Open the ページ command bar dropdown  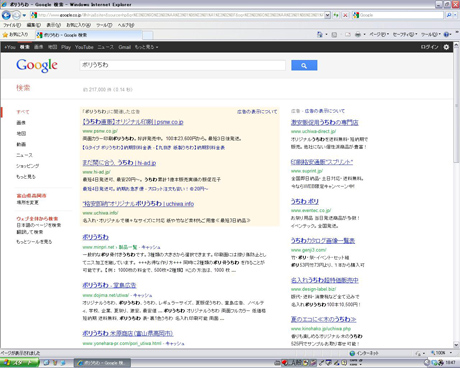(379, 35)
